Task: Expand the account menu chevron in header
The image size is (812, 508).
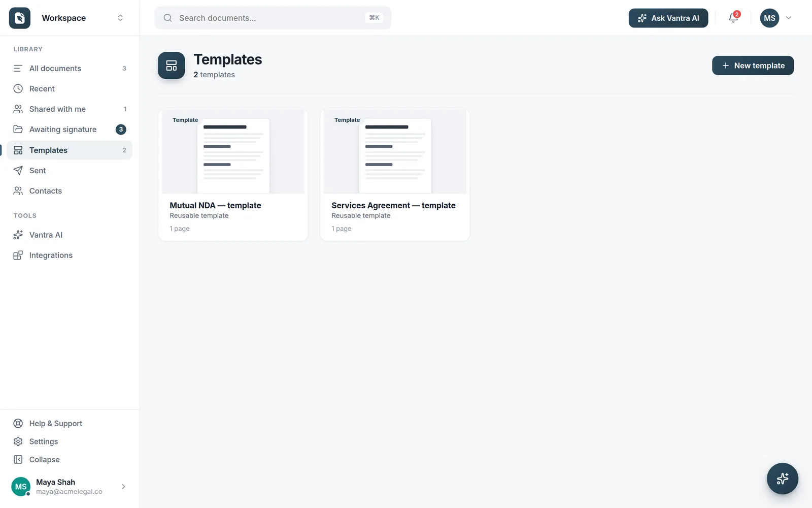Action: [x=789, y=18]
